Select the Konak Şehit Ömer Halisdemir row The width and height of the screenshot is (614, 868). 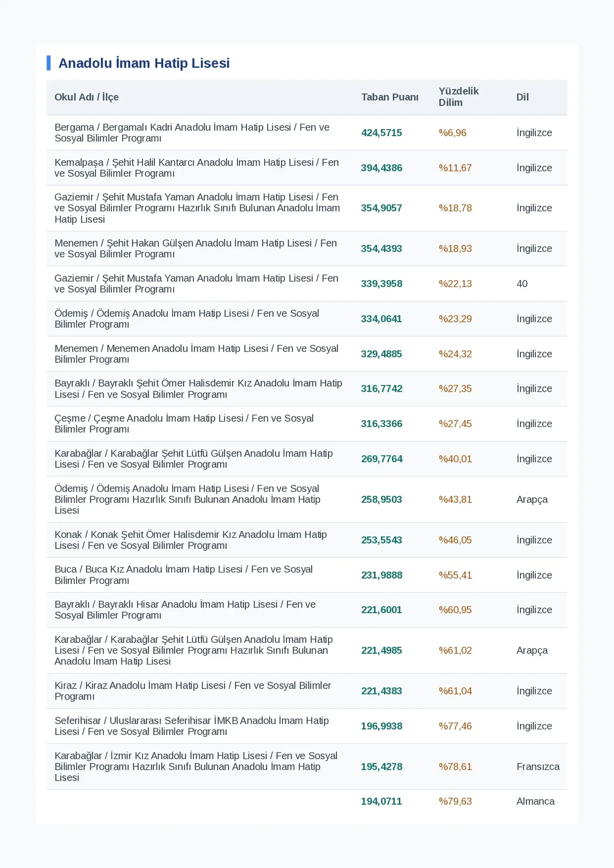(307, 540)
